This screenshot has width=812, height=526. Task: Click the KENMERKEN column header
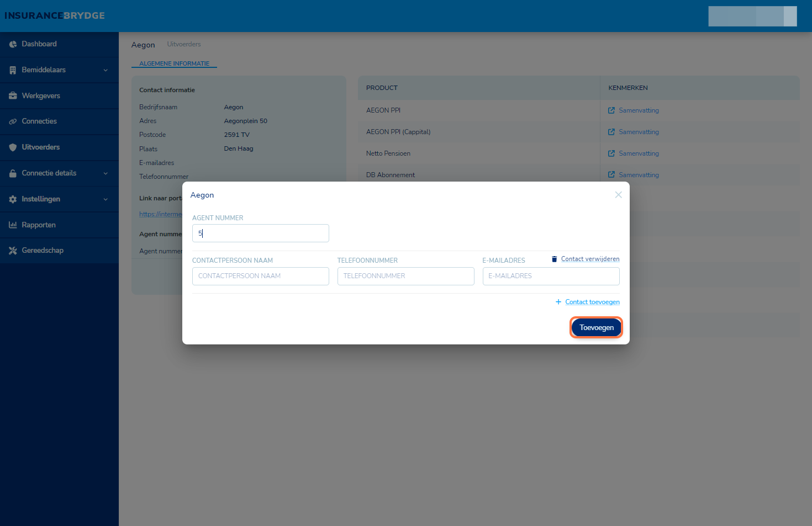(x=628, y=88)
